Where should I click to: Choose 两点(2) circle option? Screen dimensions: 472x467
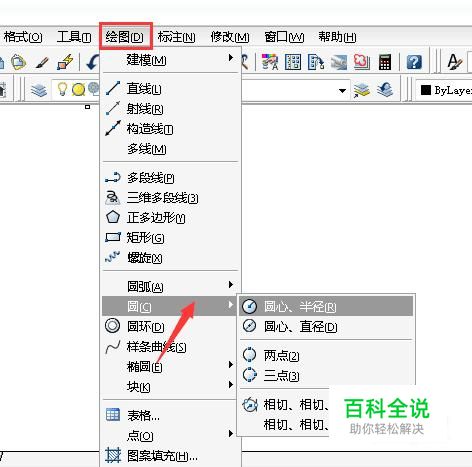pos(326,355)
